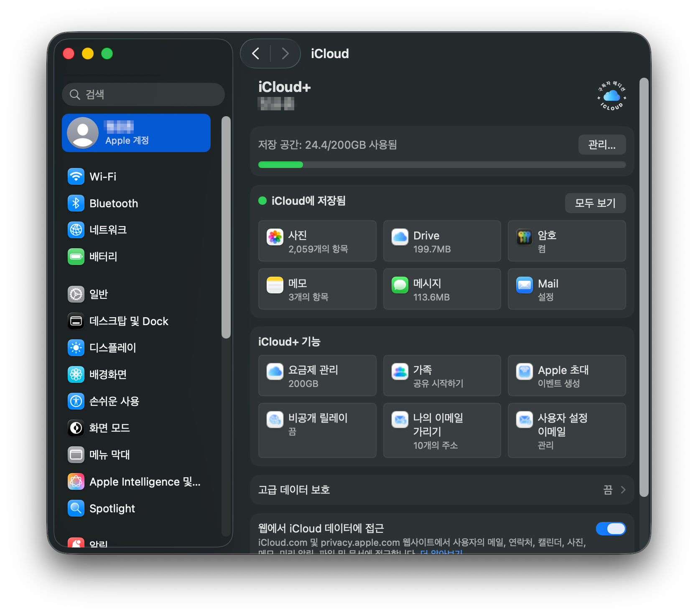Open 일반 general gear icon
Image resolution: width=698 pixels, height=616 pixels.
point(76,294)
